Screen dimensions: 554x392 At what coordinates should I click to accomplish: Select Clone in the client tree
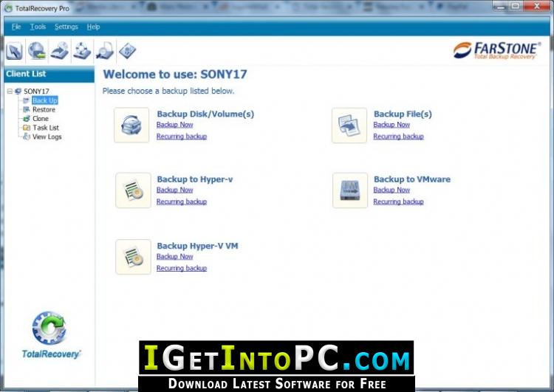[x=41, y=119]
